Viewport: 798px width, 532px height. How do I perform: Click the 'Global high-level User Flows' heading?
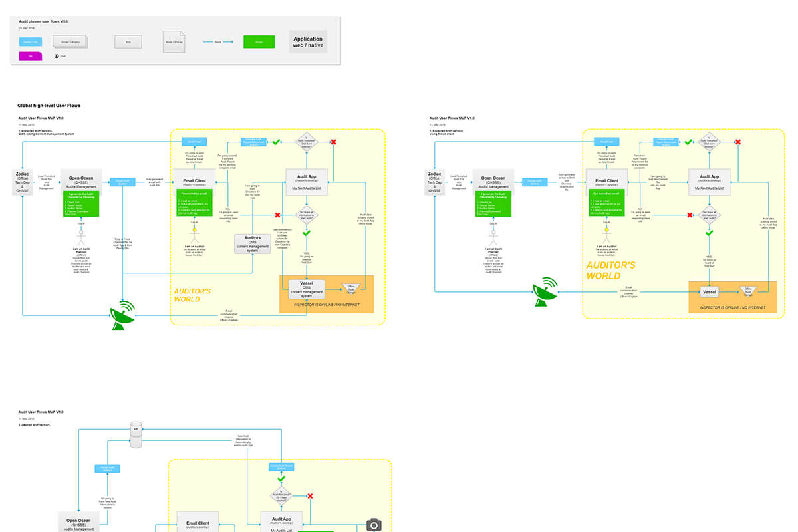point(49,105)
